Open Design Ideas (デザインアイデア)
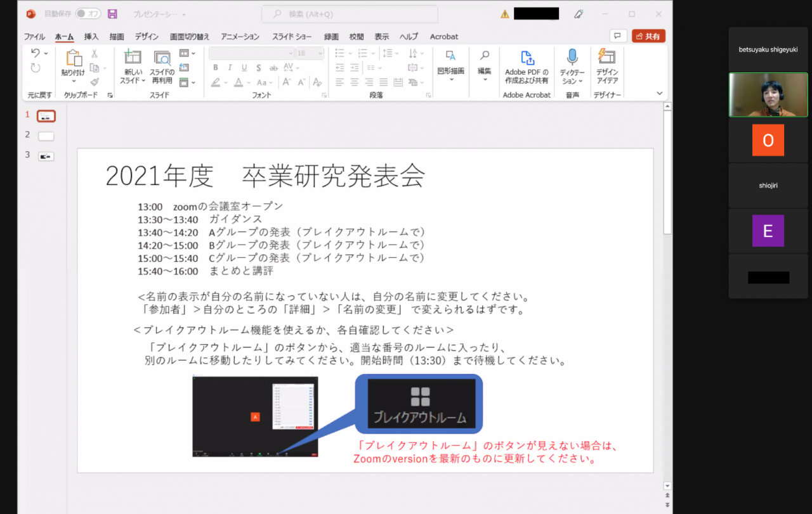812x514 pixels. [607, 58]
